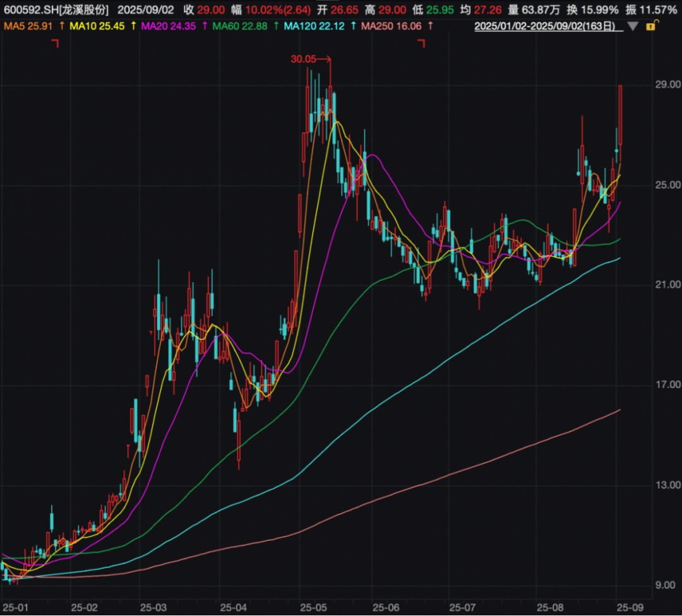Click the up arrow after MA60 value
Image resolution: width=682 pixels, height=616 pixels.
275,26
